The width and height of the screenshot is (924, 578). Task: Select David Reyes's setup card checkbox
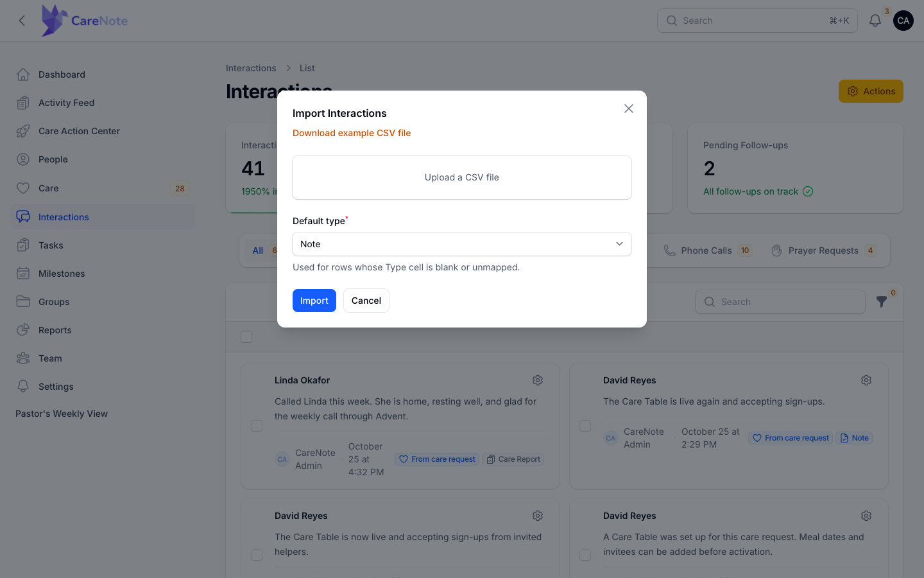(x=585, y=555)
